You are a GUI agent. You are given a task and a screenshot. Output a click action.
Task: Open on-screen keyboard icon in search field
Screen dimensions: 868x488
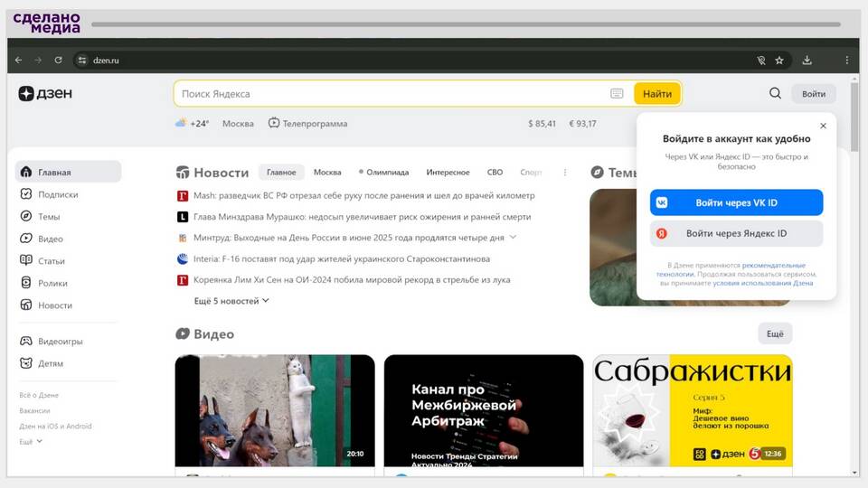pyautogui.click(x=617, y=94)
